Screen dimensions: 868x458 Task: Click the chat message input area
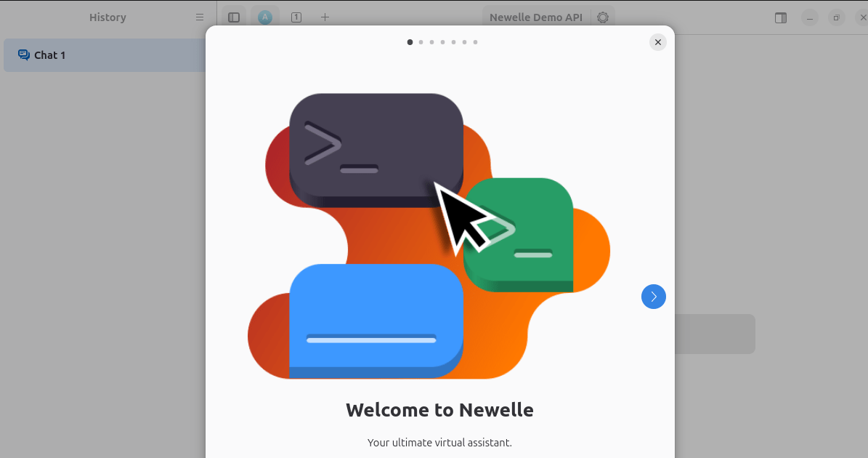[715, 334]
